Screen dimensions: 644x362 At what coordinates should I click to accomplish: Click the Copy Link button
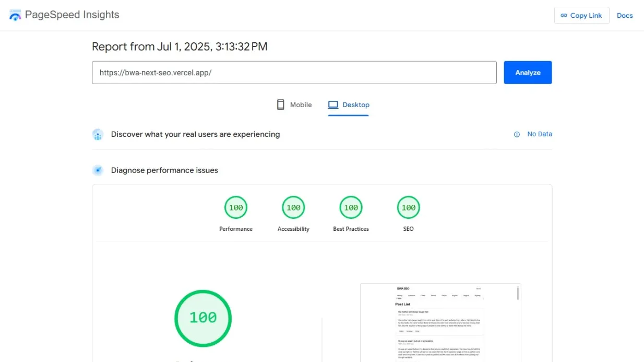581,15
